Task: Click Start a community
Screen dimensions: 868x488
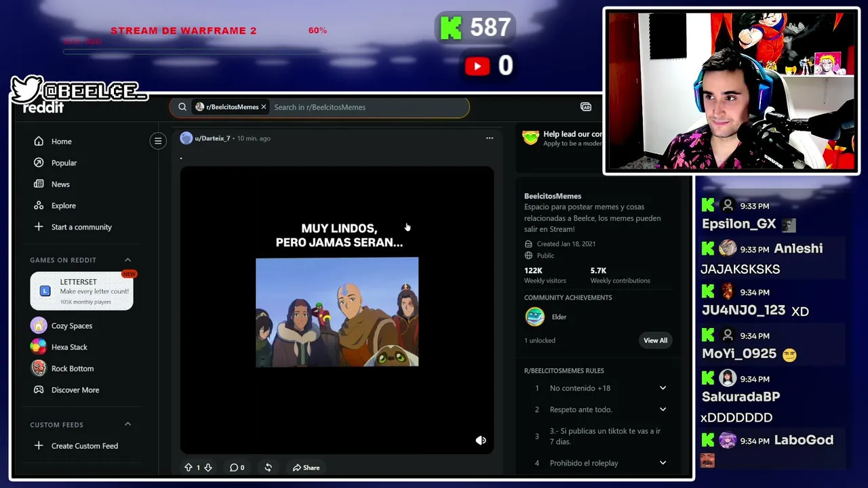Action: coord(81,227)
